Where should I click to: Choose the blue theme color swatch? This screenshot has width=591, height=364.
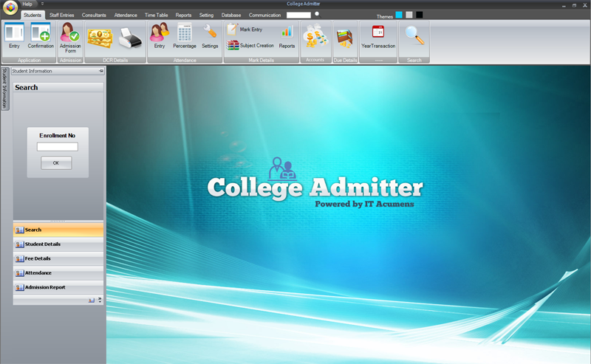[x=399, y=15]
